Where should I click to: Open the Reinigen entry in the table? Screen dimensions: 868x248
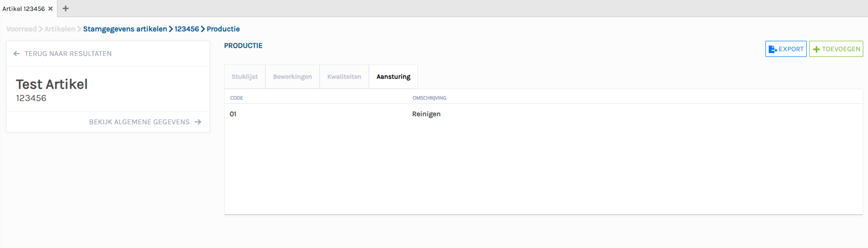point(426,114)
